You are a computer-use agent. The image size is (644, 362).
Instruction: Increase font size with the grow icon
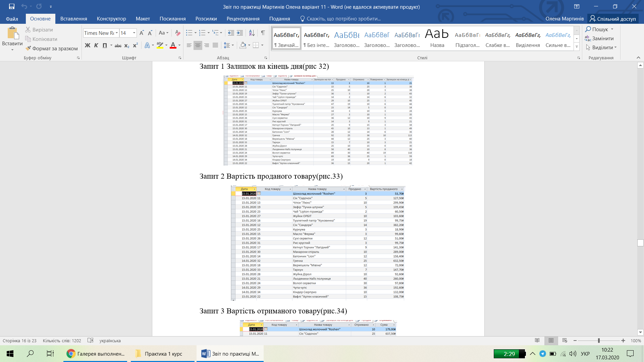(x=142, y=33)
